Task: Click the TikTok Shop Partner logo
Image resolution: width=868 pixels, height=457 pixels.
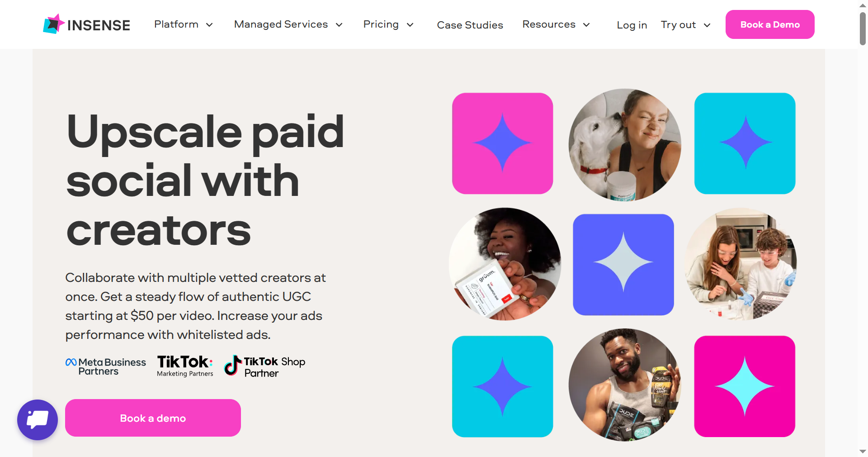Action: pyautogui.click(x=264, y=367)
